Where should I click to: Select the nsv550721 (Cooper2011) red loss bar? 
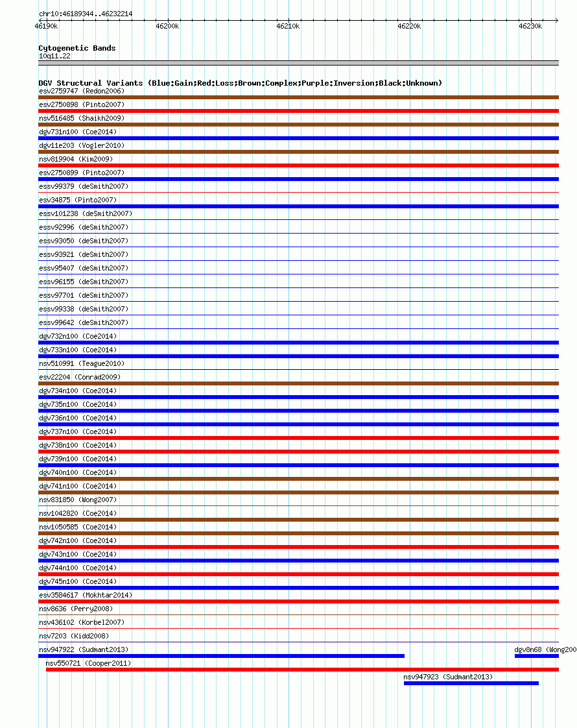pos(302,670)
